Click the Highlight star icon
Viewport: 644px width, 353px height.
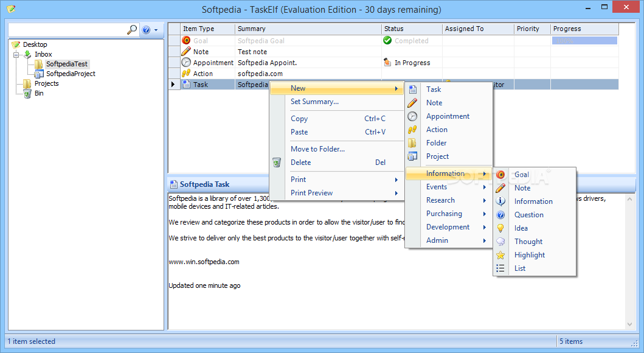[500, 255]
